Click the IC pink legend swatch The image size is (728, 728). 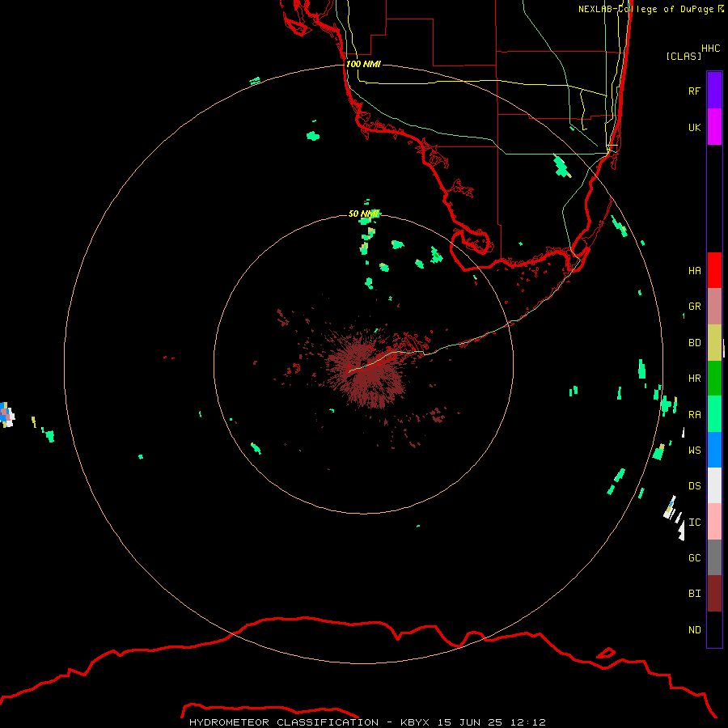714,522
